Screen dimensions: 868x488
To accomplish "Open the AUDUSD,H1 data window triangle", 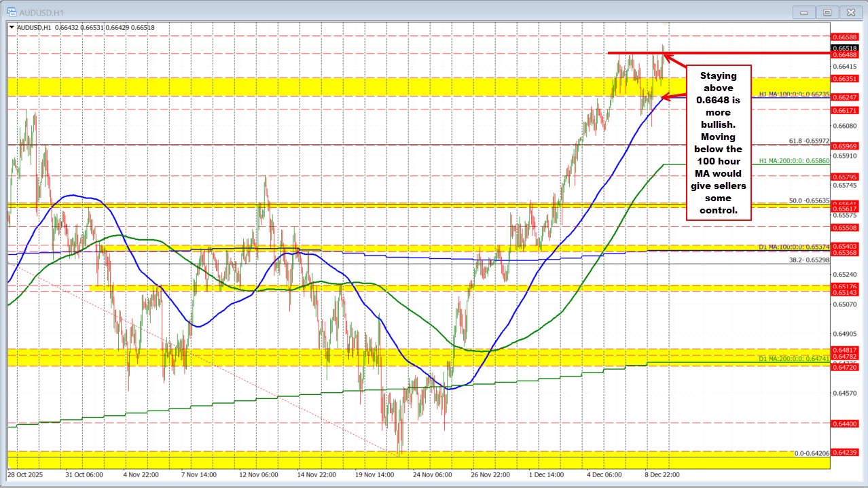I will [x=12, y=28].
